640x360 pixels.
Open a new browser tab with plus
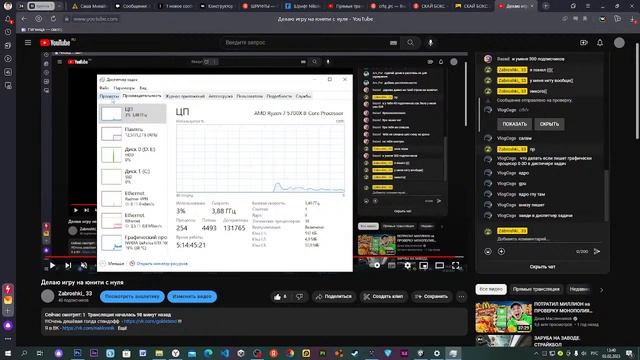click(x=546, y=6)
